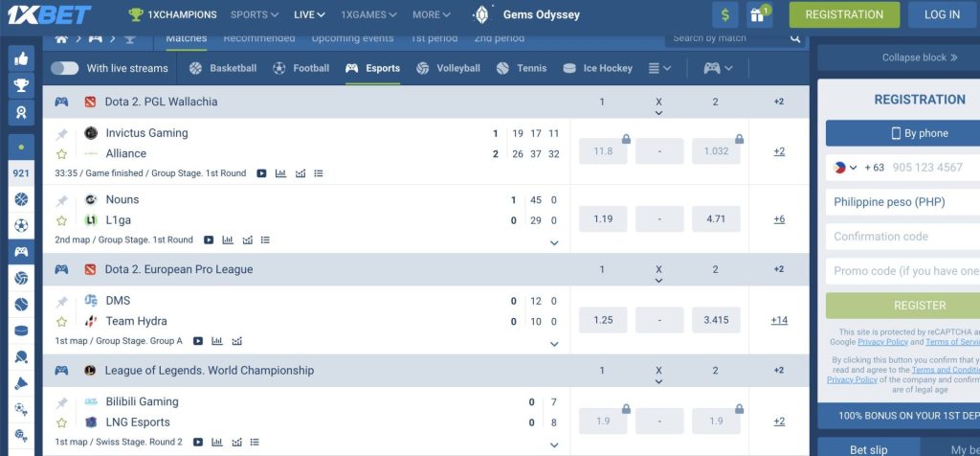Image resolution: width=980 pixels, height=456 pixels.
Task: Select odds 1.19 for Nouns win
Action: (603, 219)
